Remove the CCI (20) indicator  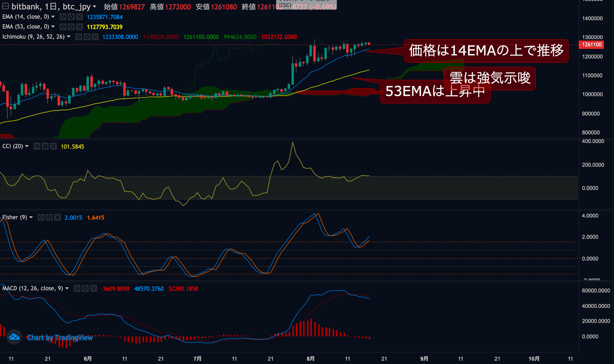coord(53,147)
